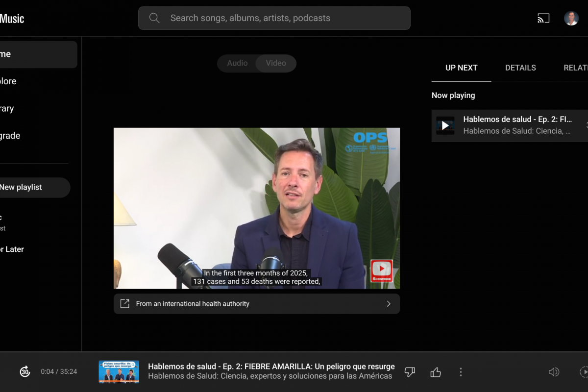Expand the international health authority info panel

pyautogui.click(x=388, y=304)
